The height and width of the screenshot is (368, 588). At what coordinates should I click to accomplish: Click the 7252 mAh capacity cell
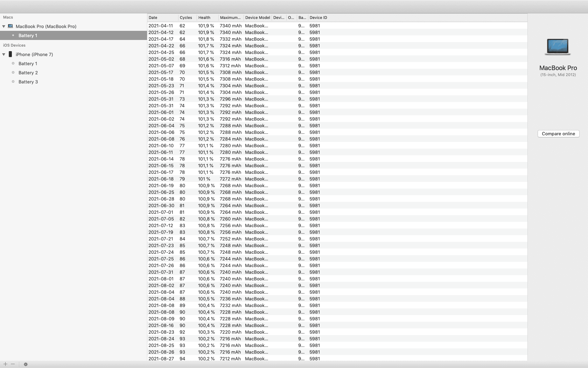point(230,239)
